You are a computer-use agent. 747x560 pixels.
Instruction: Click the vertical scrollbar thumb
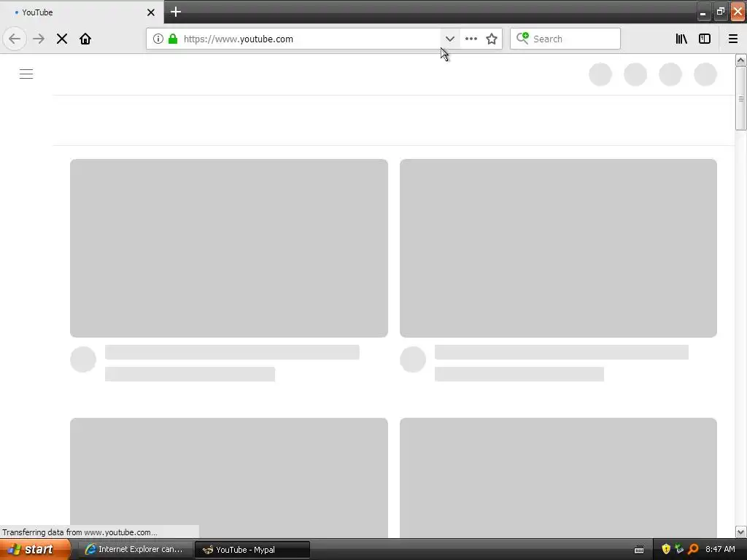click(x=741, y=98)
